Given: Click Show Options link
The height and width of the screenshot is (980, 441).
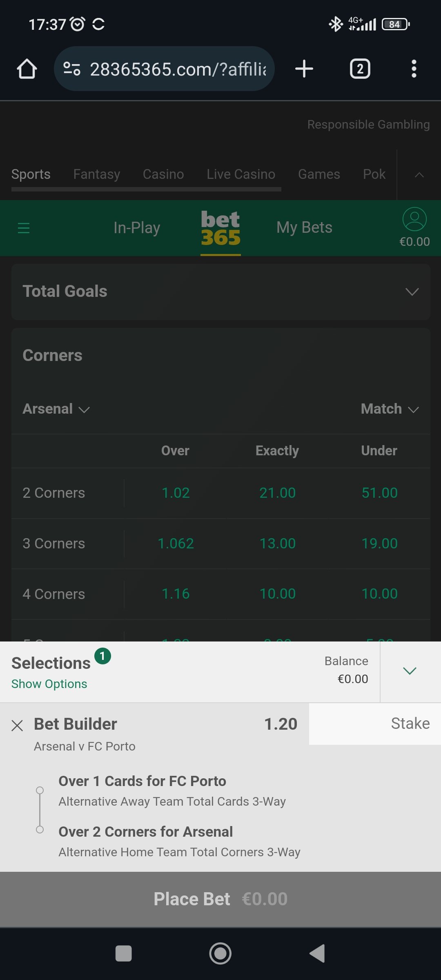Looking at the screenshot, I should click(49, 684).
